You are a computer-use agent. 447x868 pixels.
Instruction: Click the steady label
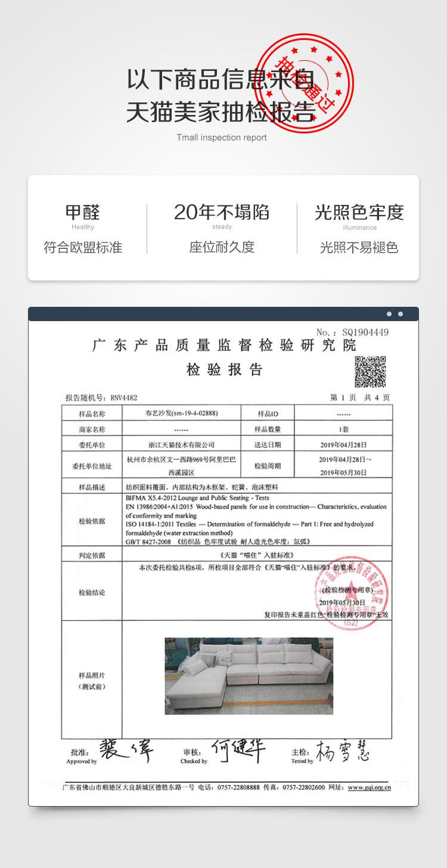click(x=222, y=227)
